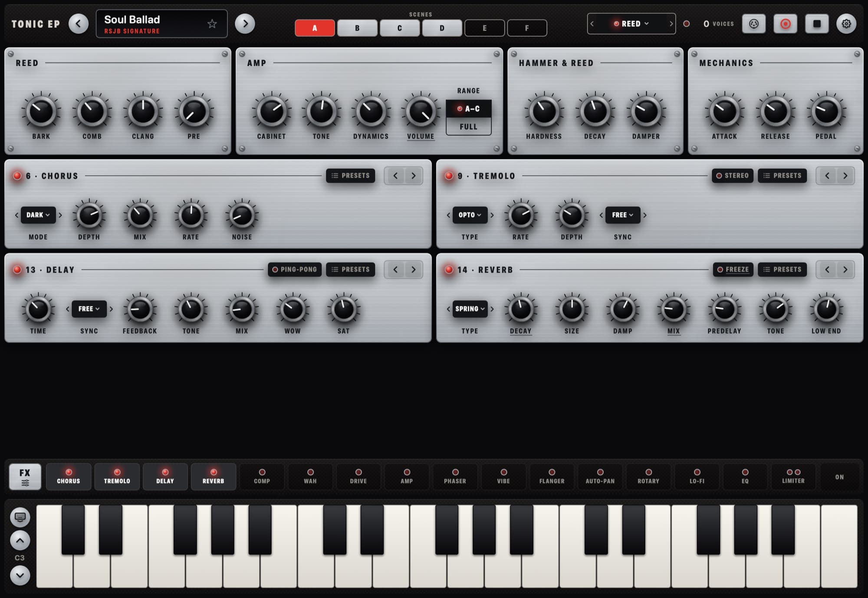Open the Chorus PRESETS list
This screenshot has width=868, height=598.
351,176
